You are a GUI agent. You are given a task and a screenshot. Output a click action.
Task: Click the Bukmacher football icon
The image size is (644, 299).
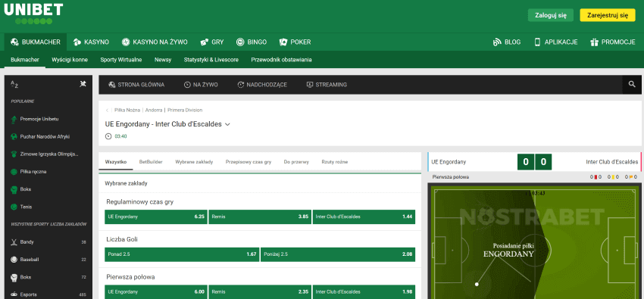coord(14,42)
